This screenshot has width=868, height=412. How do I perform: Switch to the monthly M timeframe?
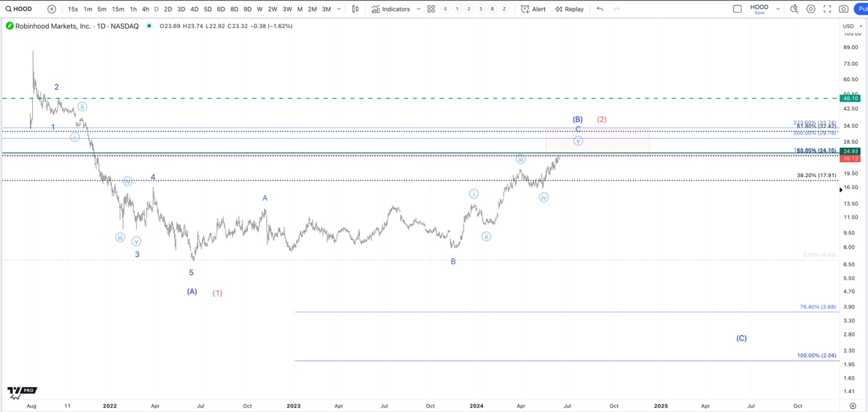[300, 9]
